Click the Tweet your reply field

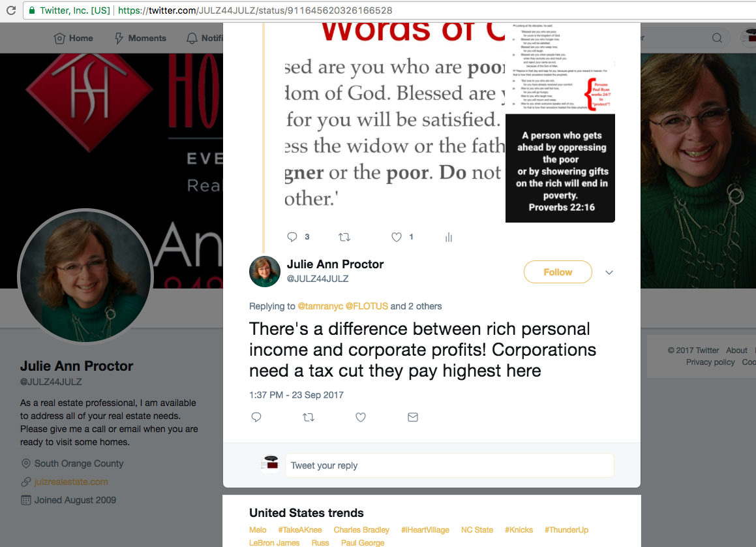pos(449,465)
